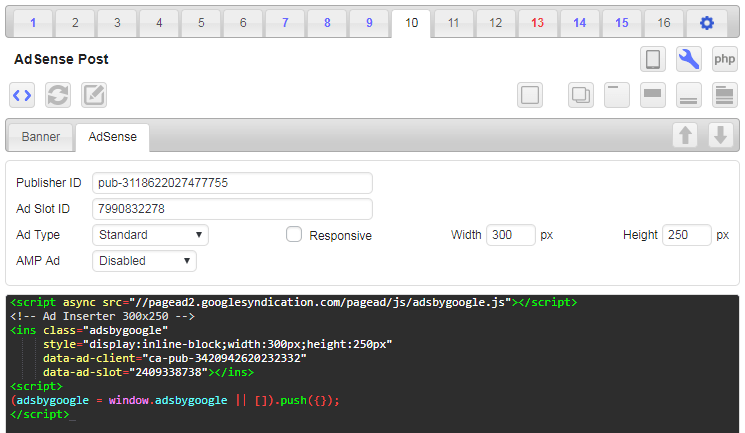Open block tab 5

point(201,23)
